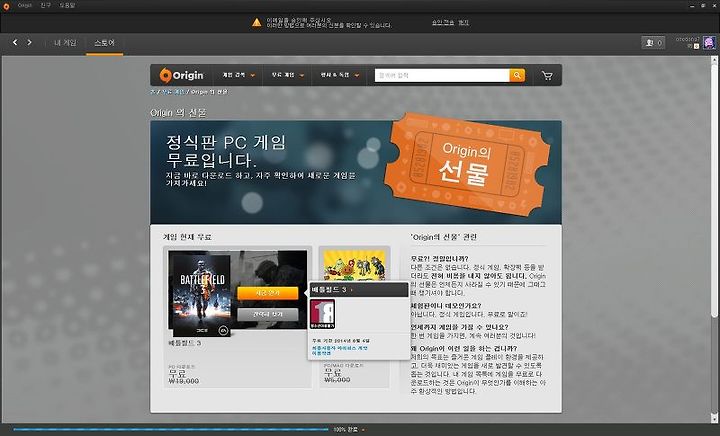Screen dimensions: 720x436
Task: Click the orange get-it-now button on Battlefield 3
Action: pyautogui.click(x=268, y=293)
